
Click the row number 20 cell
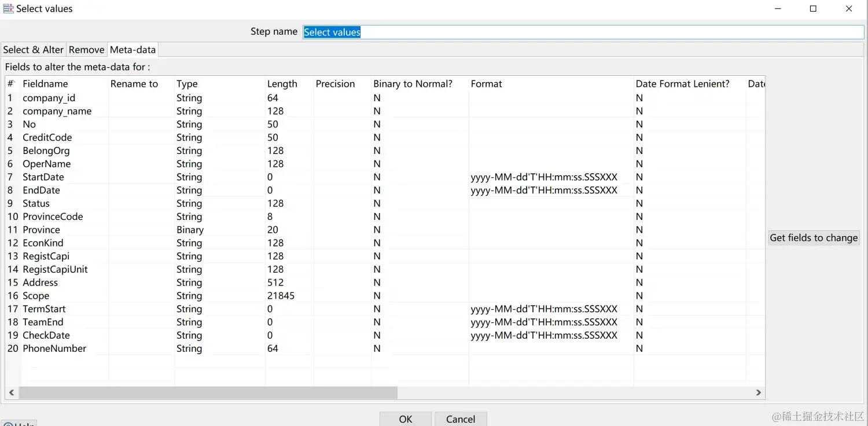coord(13,348)
